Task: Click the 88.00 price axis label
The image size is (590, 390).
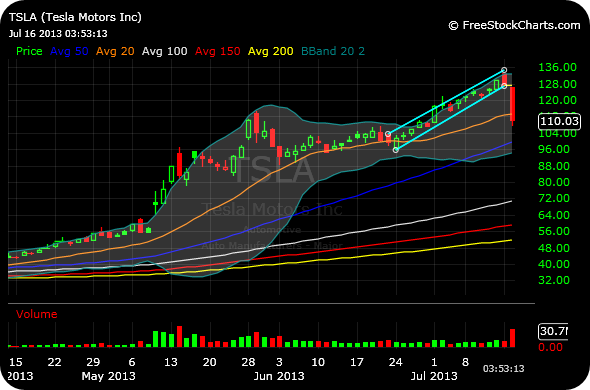Action: [554, 166]
